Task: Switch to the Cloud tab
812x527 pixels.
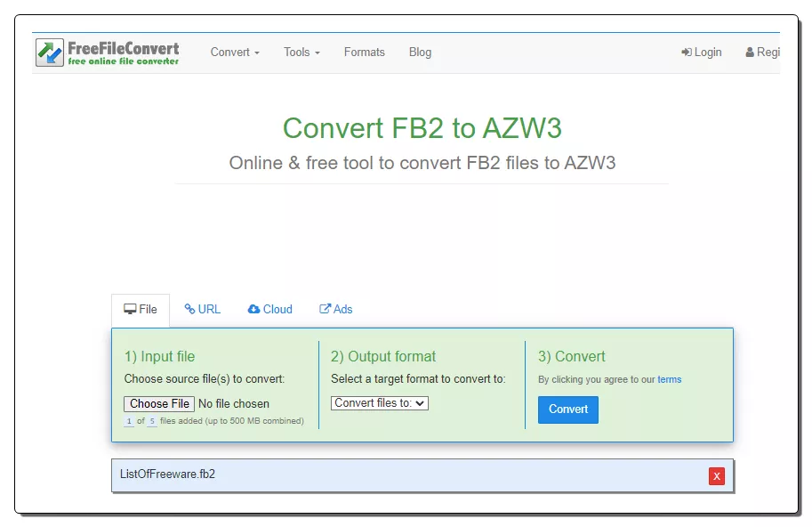Action: click(269, 310)
